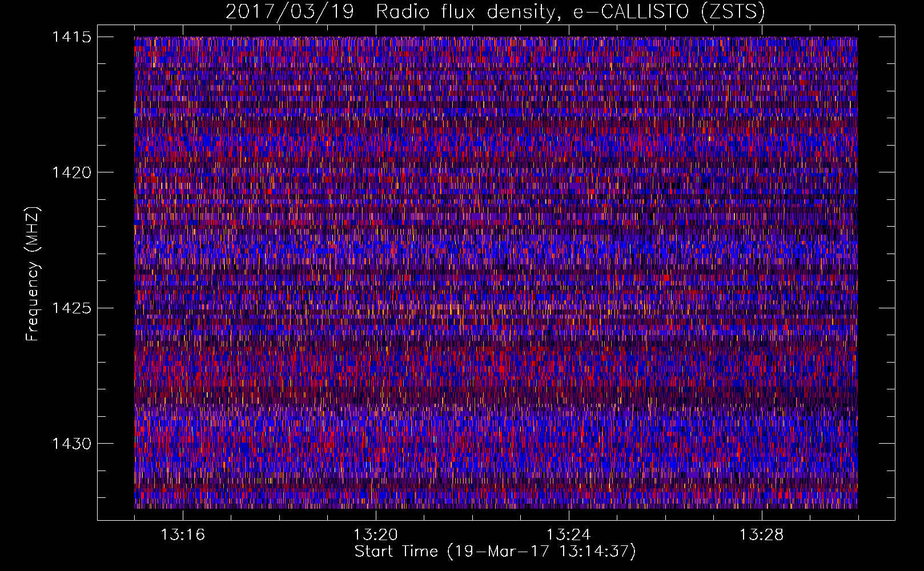This screenshot has width=924, height=571.
Task: Click the 1420 frequency axis label
Action: (71, 172)
